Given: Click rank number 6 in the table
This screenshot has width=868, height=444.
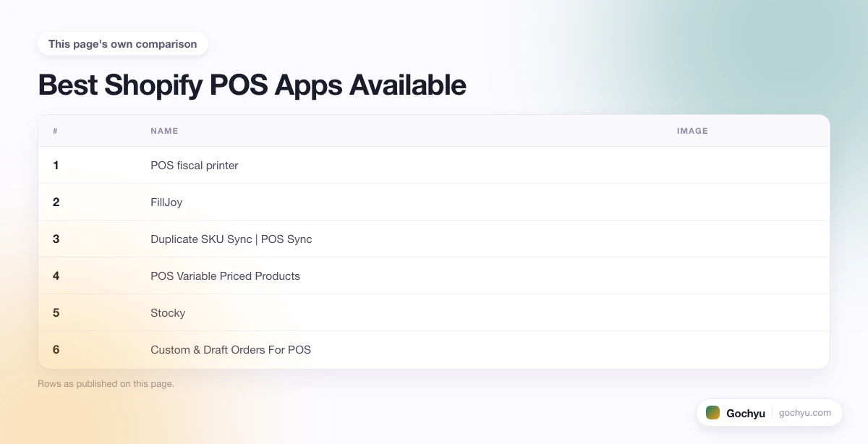Looking at the screenshot, I should 56,350.
